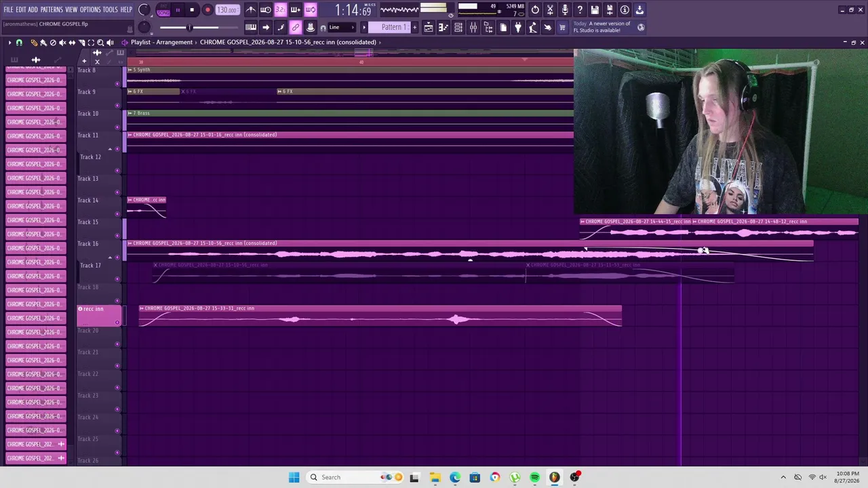This screenshot has width=868, height=488.
Task: Open the OPTIONS menu
Action: 90,9
